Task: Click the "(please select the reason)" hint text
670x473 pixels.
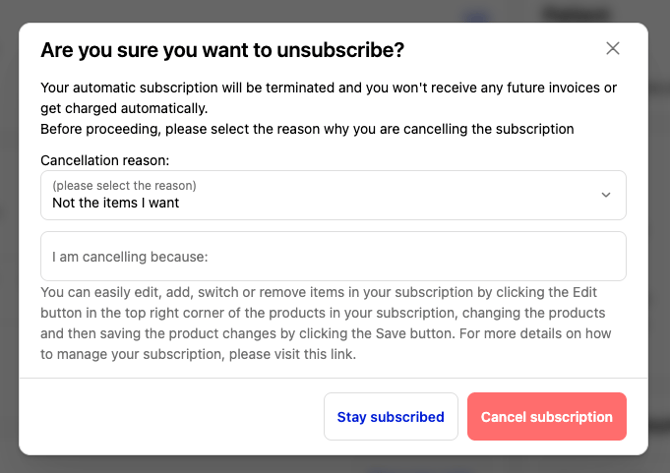Action: pos(124,185)
